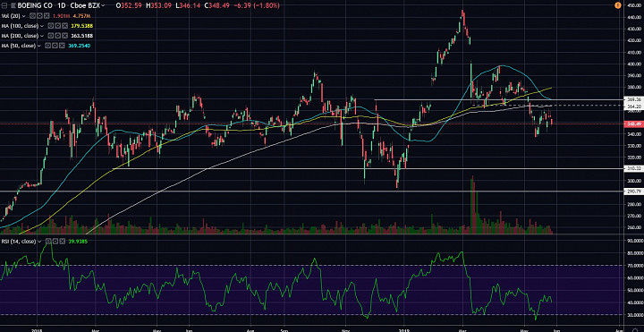Remove the Vol (20) indicator
The height and width of the screenshot is (332, 644).
[x=47, y=16]
